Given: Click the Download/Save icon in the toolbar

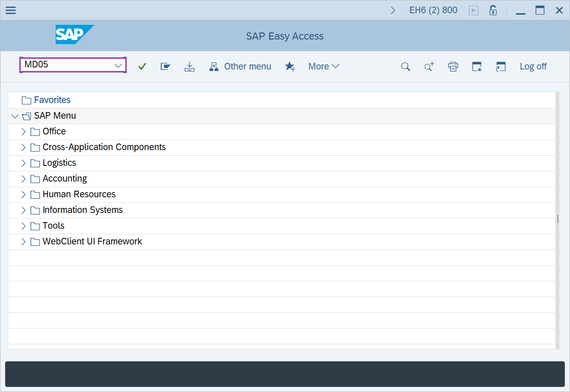Looking at the screenshot, I should [x=189, y=66].
